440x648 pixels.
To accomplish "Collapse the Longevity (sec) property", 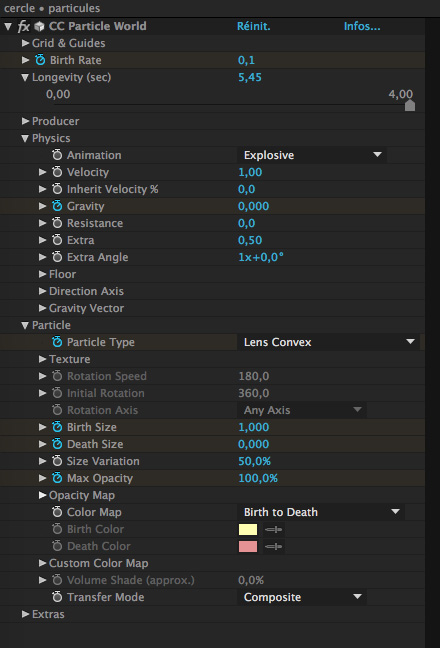I will click(x=25, y=77).
